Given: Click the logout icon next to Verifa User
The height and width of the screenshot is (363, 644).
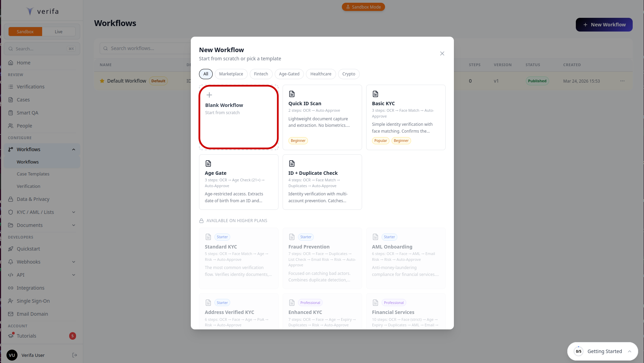Looking at the screenshot, I should [x=74, y=355].
